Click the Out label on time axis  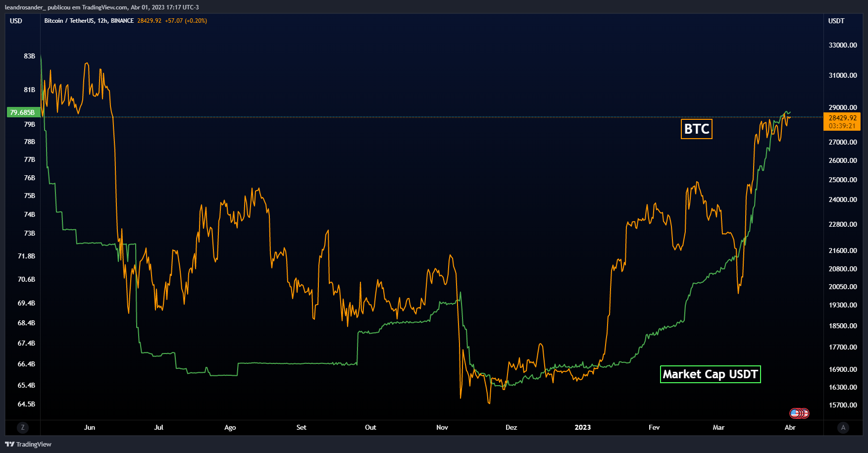click(x=370, y=427)
